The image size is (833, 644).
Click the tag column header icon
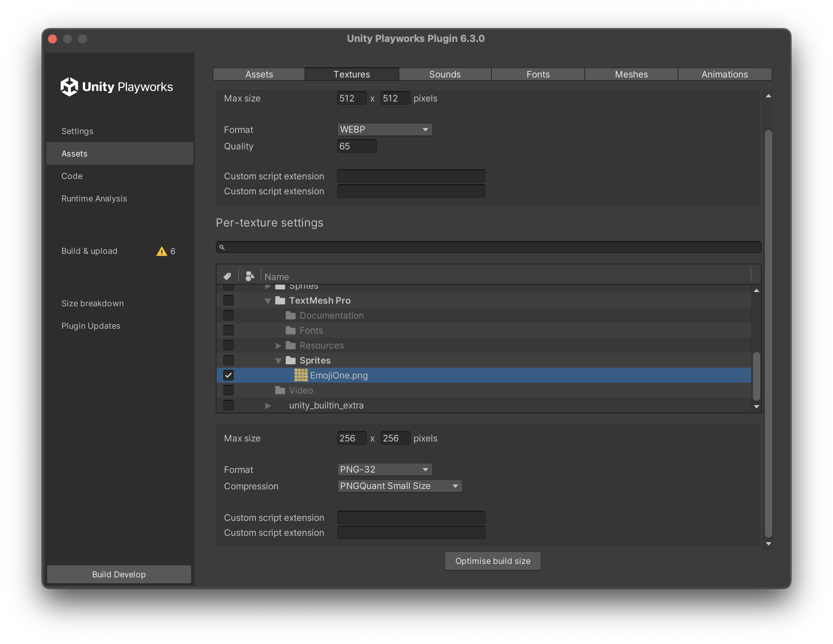coord(227,276)
